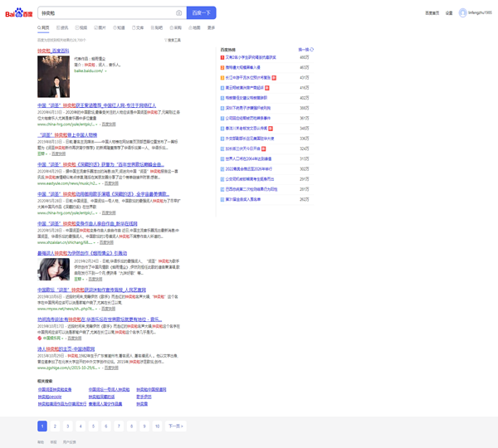Viewport: 498px width, 448px height.
Task: Open the first hot search item in 百度热搜
Action: coord(253,57)
